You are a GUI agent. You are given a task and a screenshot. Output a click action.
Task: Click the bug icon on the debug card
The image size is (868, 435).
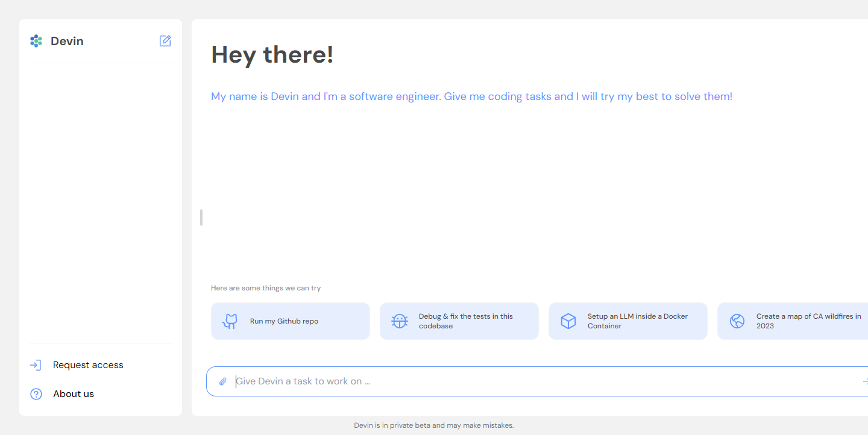pos(400,321)
